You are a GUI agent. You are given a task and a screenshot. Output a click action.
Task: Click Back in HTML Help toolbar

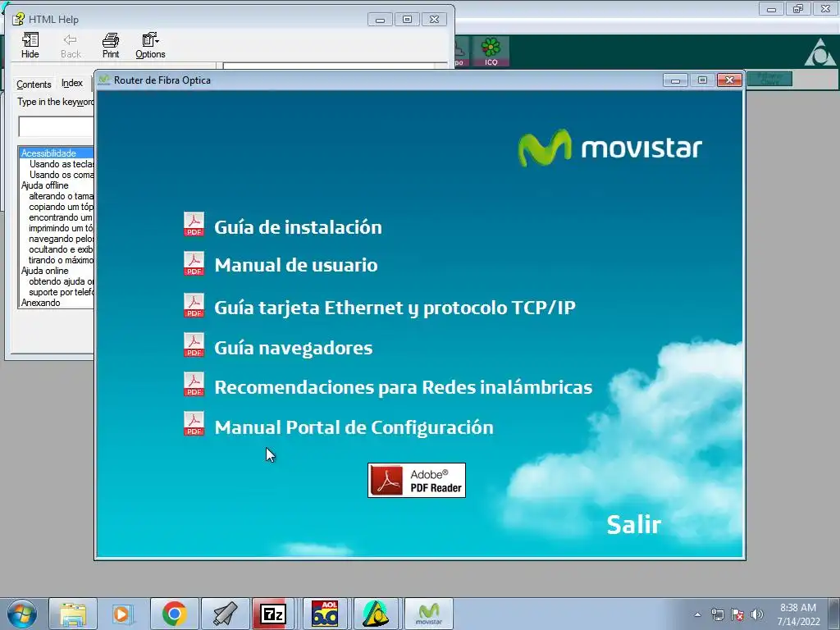pos(71,45)
